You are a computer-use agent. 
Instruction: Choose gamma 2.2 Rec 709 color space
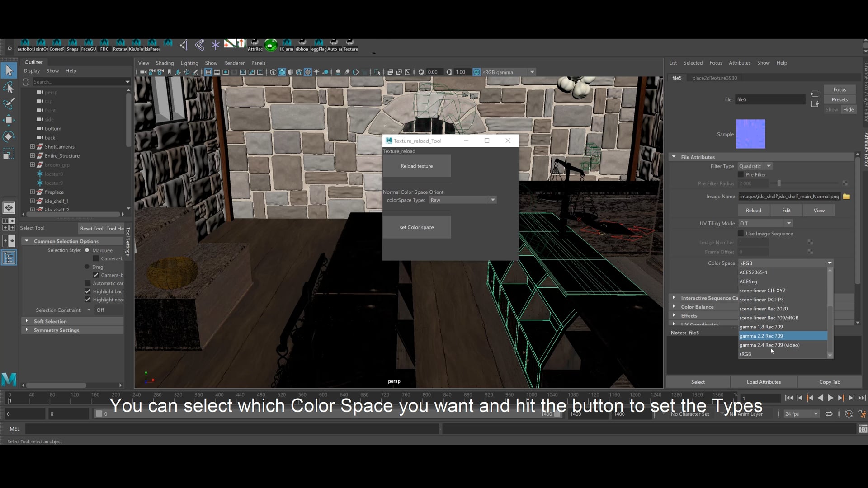click(783, 336)
